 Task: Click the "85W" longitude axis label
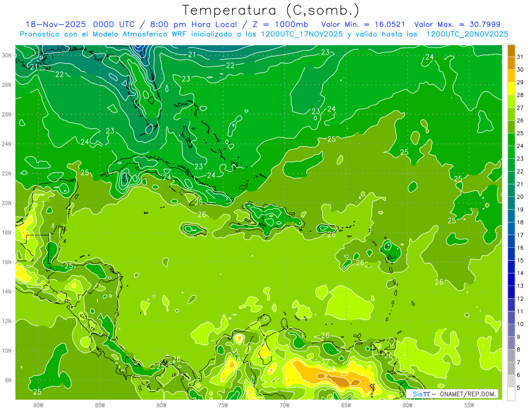click(100, 405)
